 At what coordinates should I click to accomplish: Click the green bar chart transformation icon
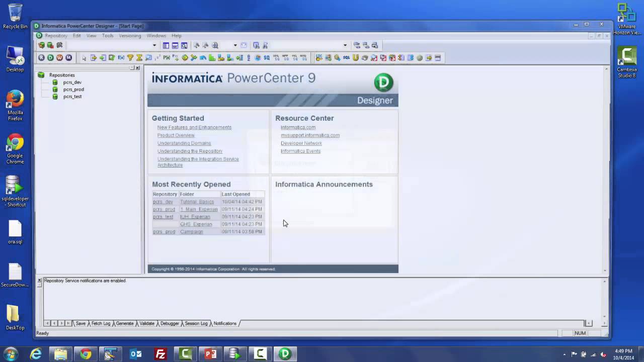[x=212, y=58]
